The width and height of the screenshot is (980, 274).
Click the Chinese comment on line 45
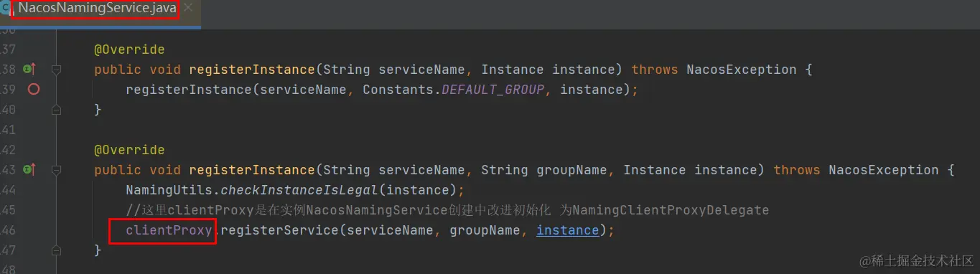(x=447, y=210)
